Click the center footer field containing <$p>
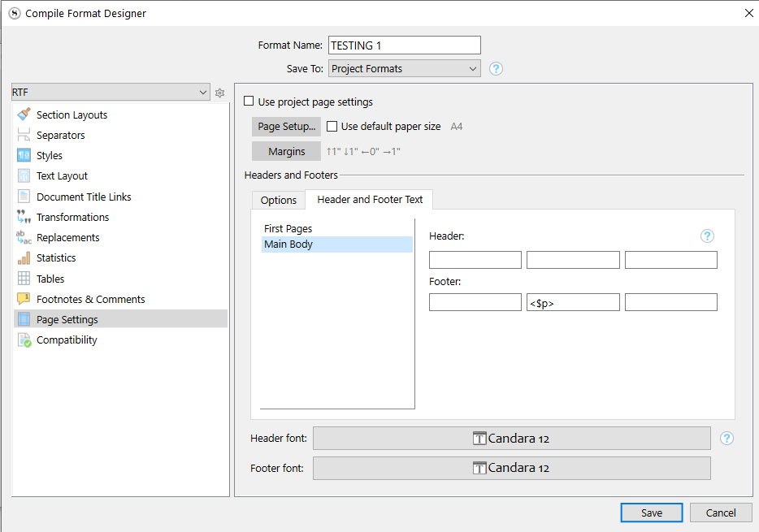 tap(573, 303)
